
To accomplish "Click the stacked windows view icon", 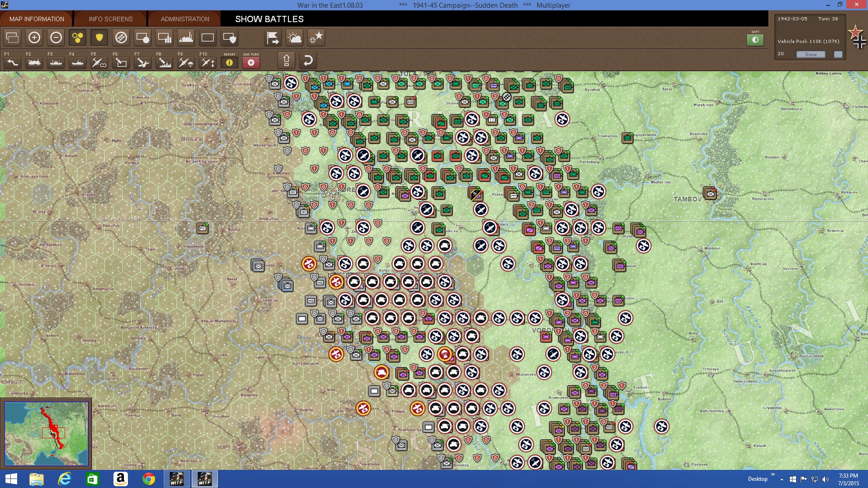I will pyautogui.click(x=13, y=38).
